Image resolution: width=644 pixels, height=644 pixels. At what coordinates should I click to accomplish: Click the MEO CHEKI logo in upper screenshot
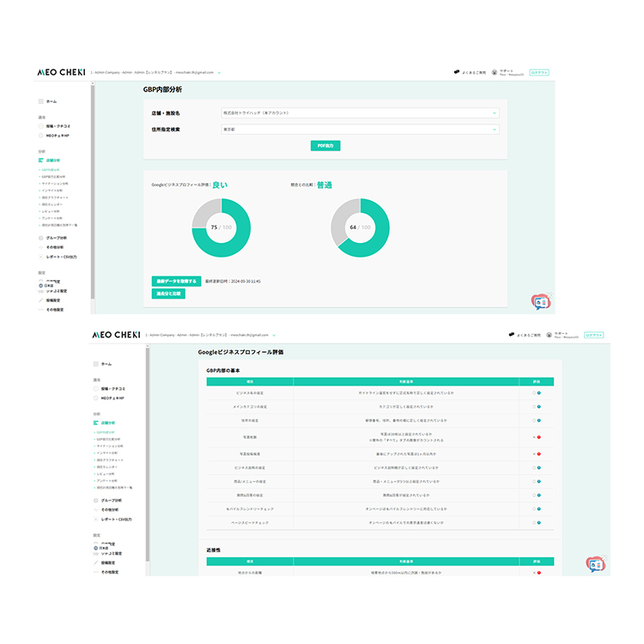pos(61,72)
